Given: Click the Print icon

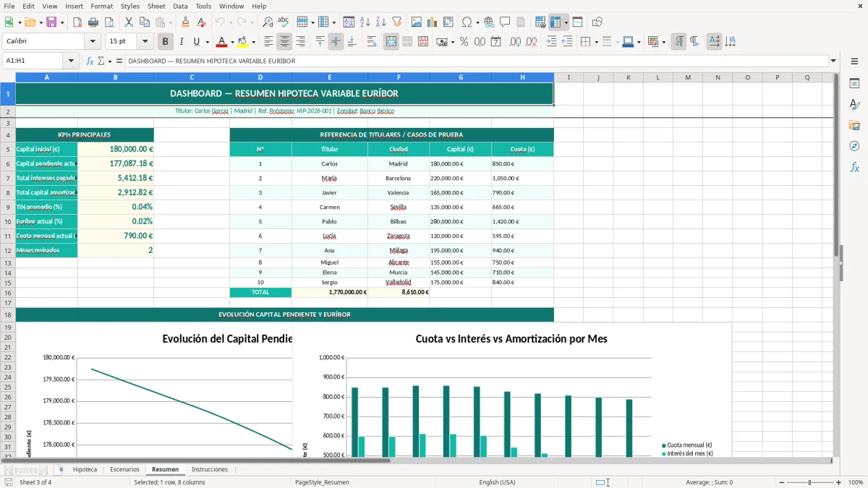Looking at the screenshot, I should (93, 22).
